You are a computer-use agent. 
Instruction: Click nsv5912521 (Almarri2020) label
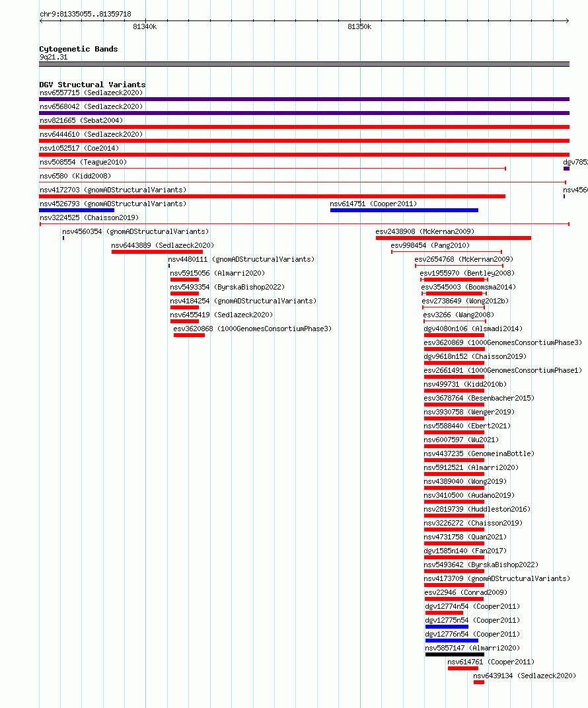click(x=471, y=468)
